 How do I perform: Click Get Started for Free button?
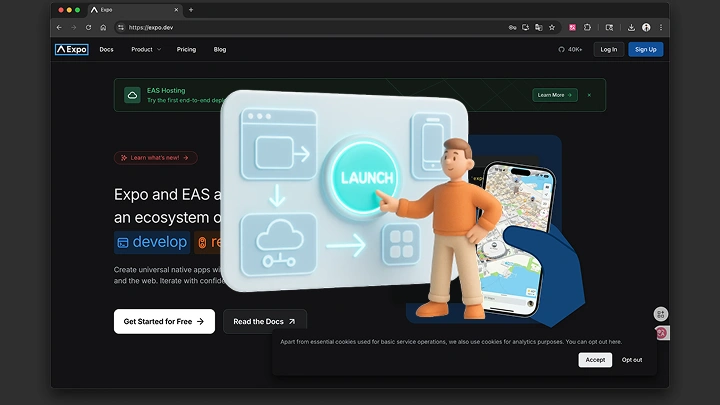164,321
